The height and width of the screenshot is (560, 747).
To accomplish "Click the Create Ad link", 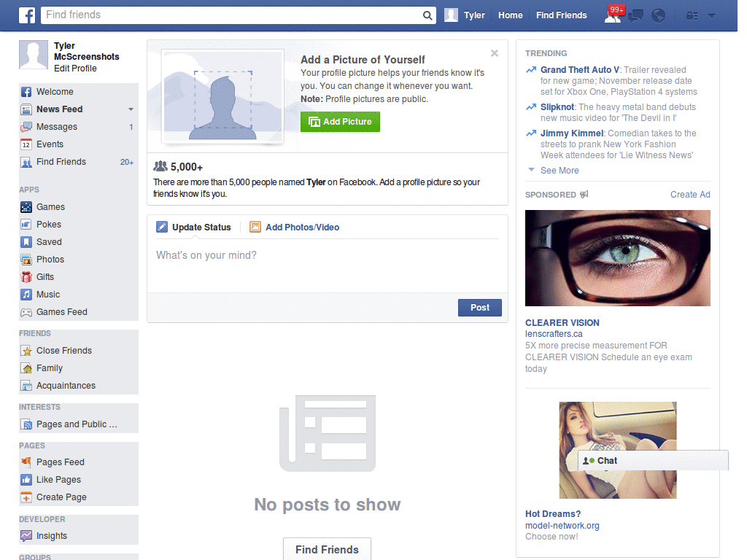I will click(690, 194).
